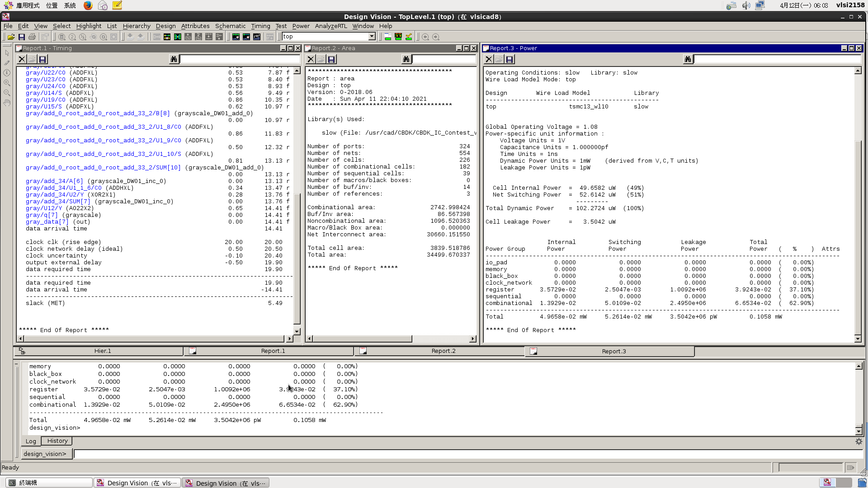Click the save icon in Report.1 Timing panel

click(42, 59)
